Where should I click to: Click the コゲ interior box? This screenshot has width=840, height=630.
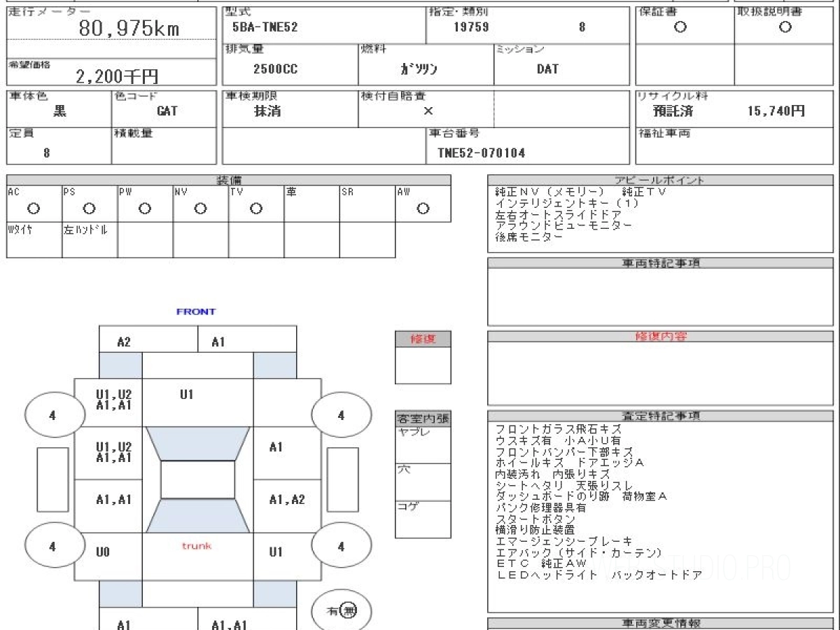pyautogui.click(x=423, y=519)
